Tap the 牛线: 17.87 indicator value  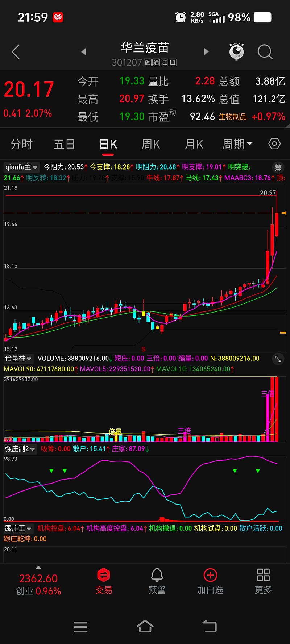click(x=165, y=178)
